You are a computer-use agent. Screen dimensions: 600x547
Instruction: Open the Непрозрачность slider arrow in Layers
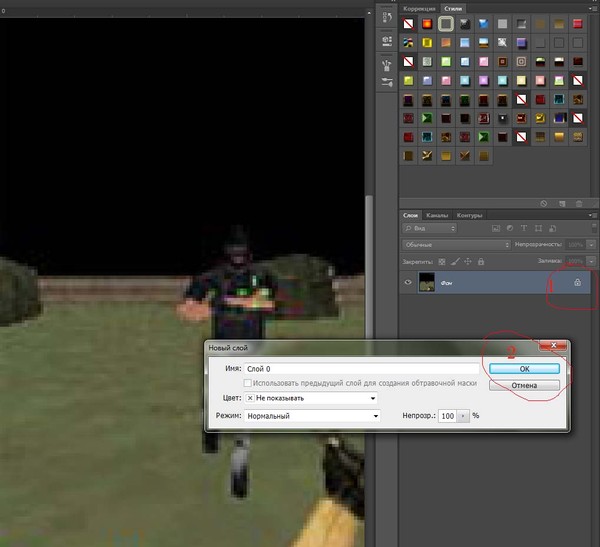tap(592, 244)
